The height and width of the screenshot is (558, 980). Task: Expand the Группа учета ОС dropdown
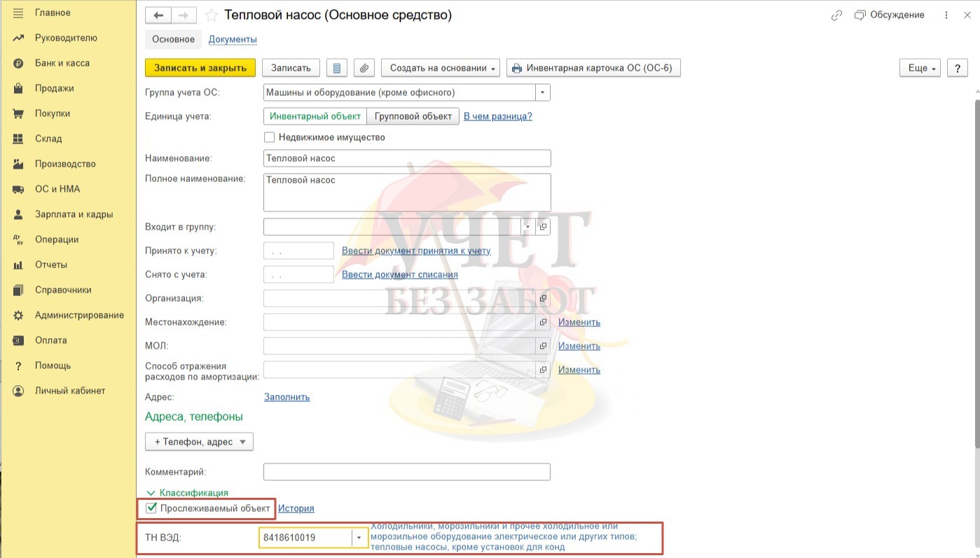pos(543,92)
